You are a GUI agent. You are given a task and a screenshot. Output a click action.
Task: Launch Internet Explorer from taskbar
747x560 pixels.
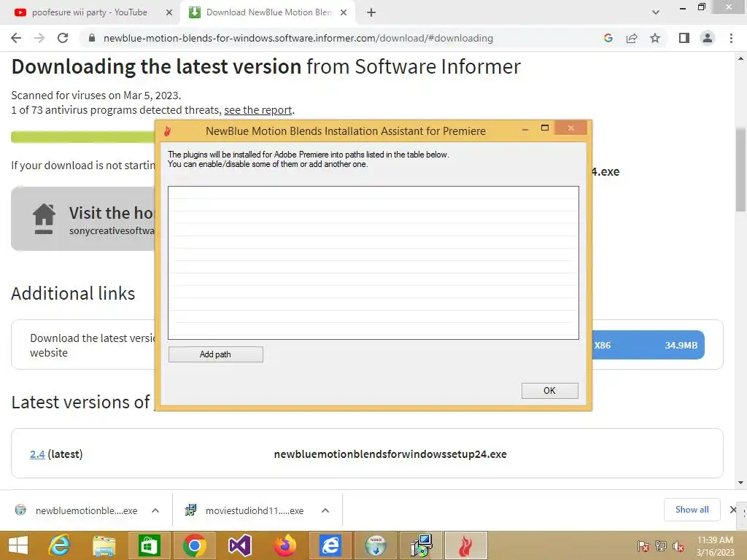tap(59, 545)
